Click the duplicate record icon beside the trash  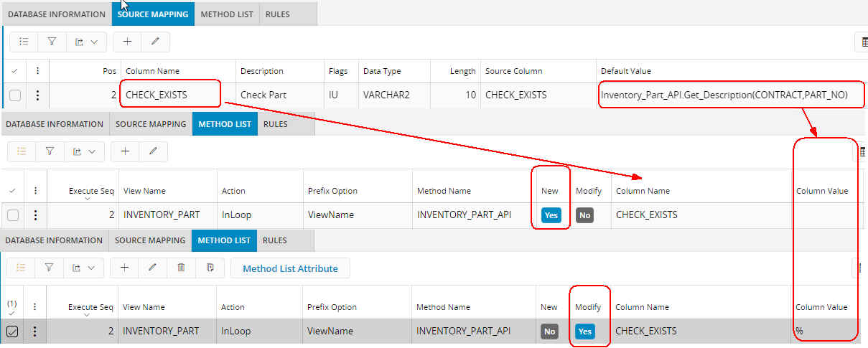(210, 268)
